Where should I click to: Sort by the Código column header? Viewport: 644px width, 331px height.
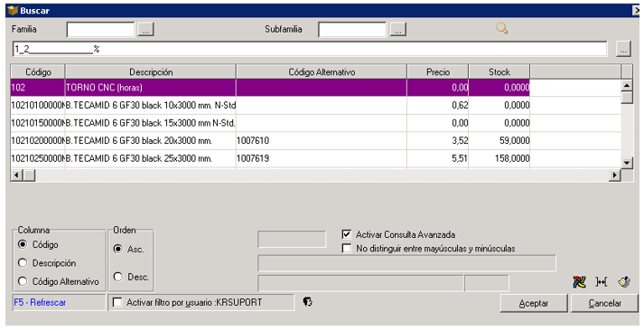click(38, 72)
